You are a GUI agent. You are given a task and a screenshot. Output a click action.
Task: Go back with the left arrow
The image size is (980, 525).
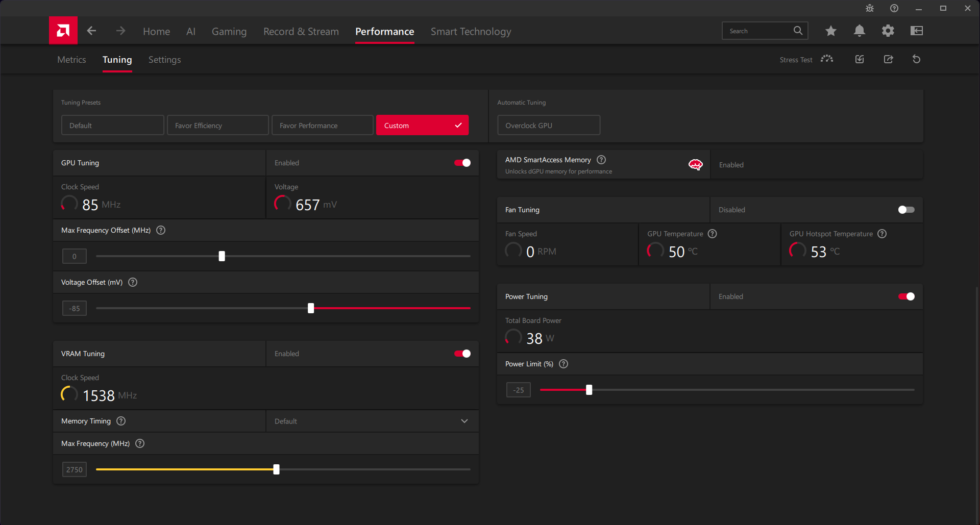tap(91, 31)
